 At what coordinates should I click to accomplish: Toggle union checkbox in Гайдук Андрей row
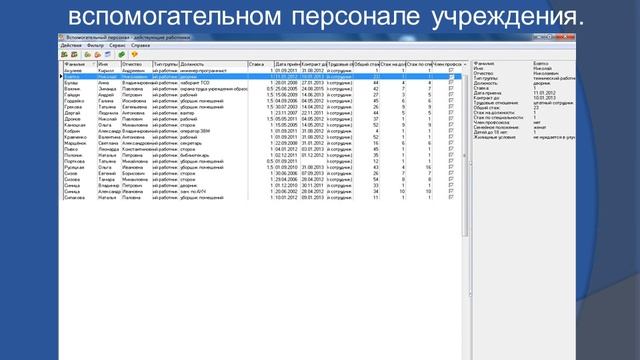point(451,95)
